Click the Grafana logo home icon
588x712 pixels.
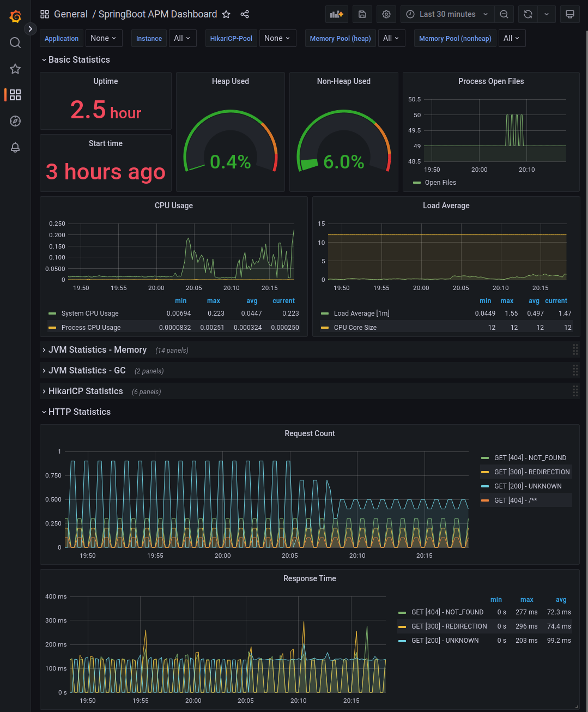[15, 16]
